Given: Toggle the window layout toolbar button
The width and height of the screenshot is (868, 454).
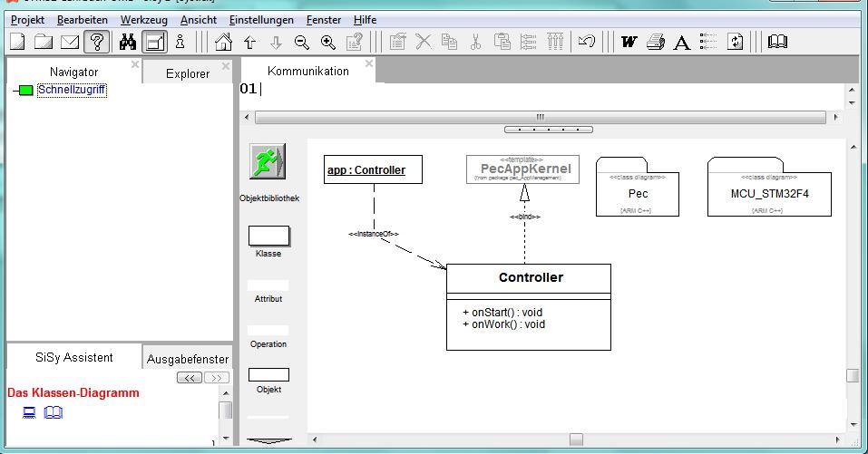Looking at the screenshot, I should pyautogui.click(x=154, y=42).
